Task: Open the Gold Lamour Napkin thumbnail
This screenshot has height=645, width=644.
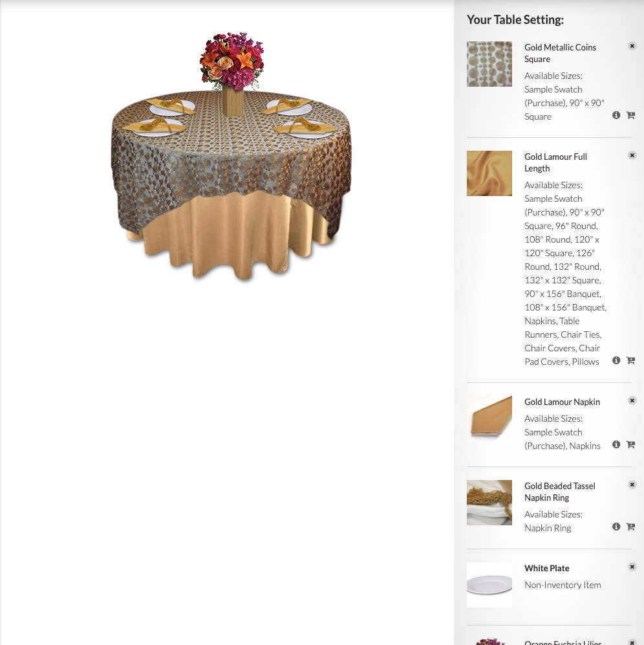Action: tap(489, 419)
